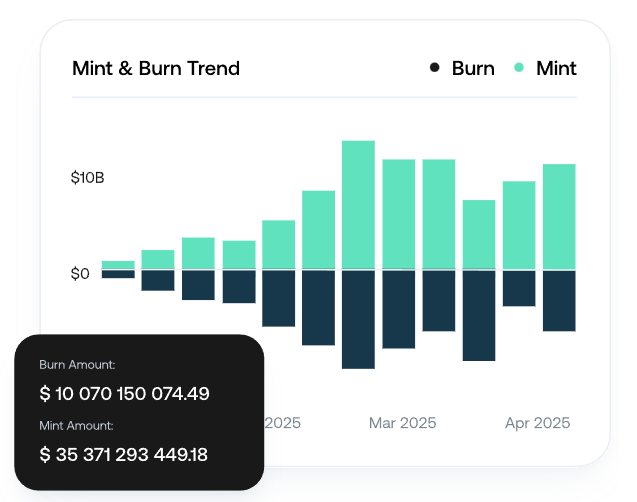Click the Mint Amount tooltip label
Screen dimensions: 637x502
[77, 426]
